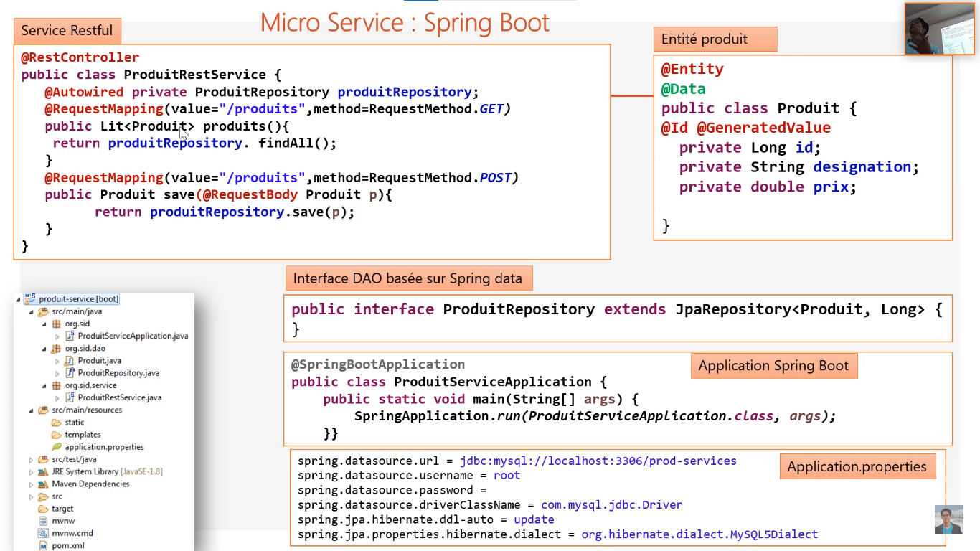Click the src folder icon below Maven Dependencies
The height and width of the screenshot is (551, 980).
[x=44, y=496]
